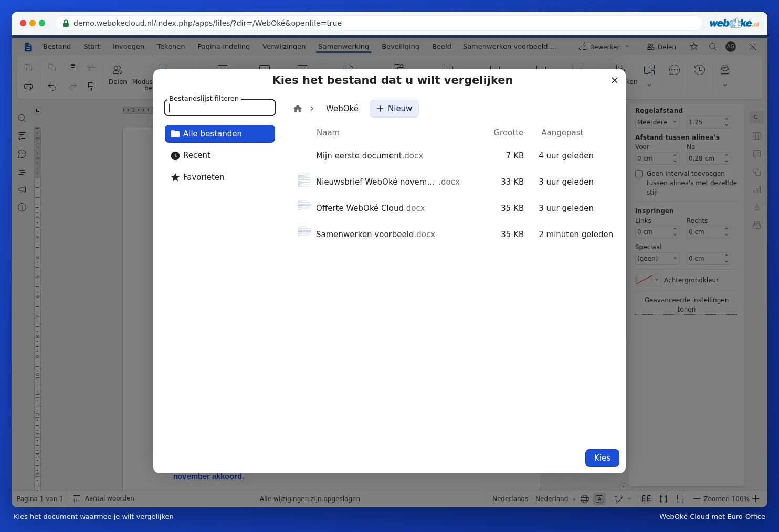
Task: Click the Delen button in header
Action: coord(661,47)
